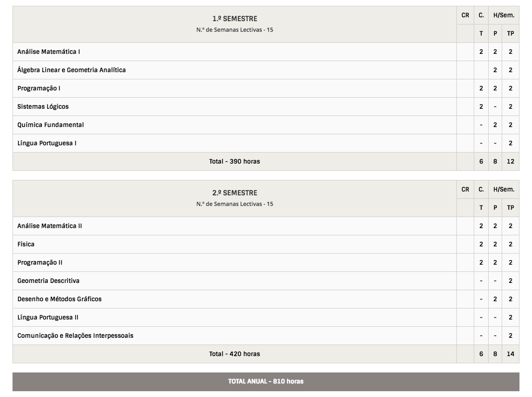
Task: Select Programação II course entry
Action: pos(40,263)
